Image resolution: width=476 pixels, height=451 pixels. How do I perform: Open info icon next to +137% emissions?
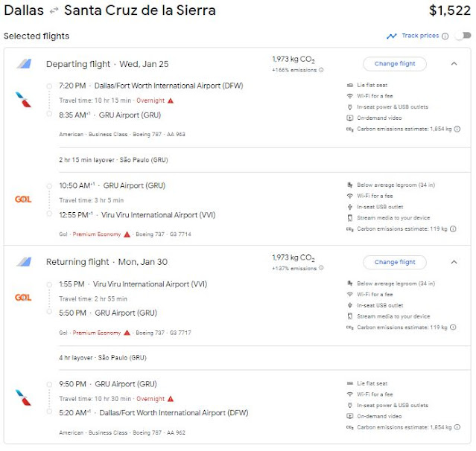click(322, 269)
